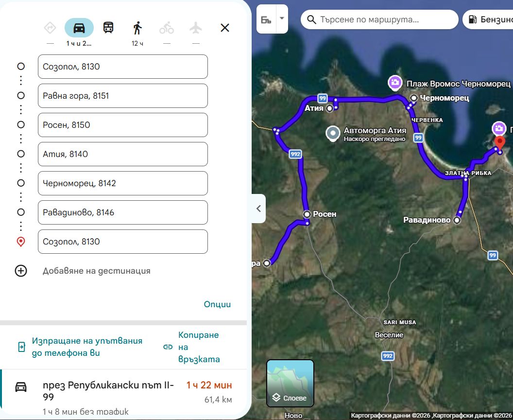Click Изпращане на упътвания до телефона ви
Image resolution: width=513 pixels, height=420 pixels.
tap(87, 347)
